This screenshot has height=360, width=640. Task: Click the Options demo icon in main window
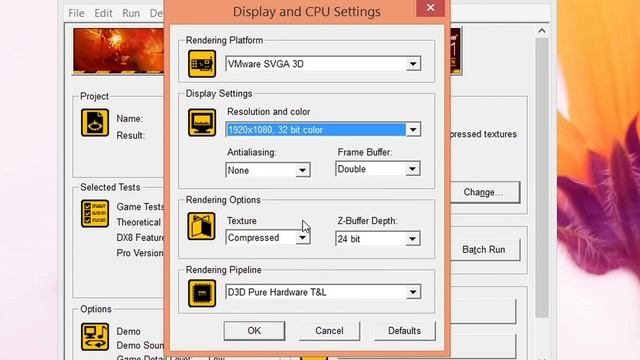tap(95, 337)
